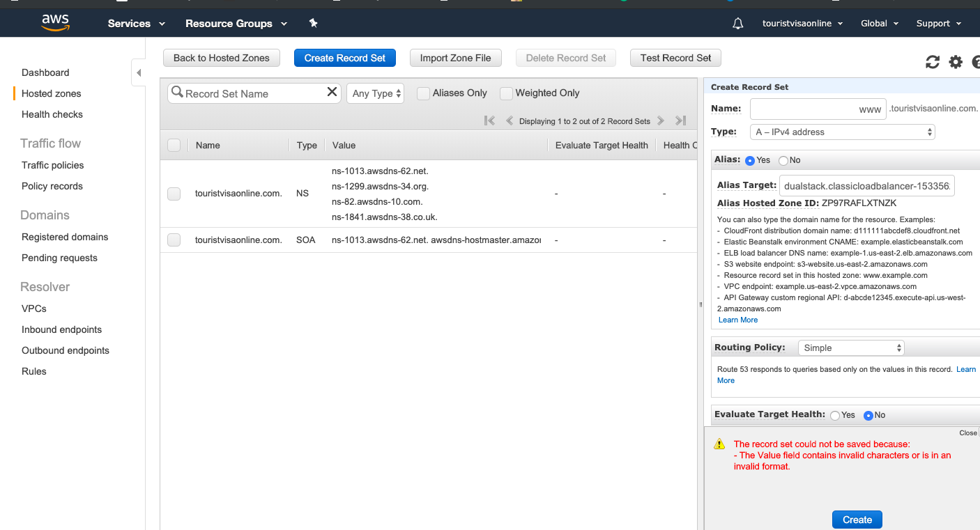Open the notifications bell
The width and height of the screenshot is (980, 530).
(738, 24)
